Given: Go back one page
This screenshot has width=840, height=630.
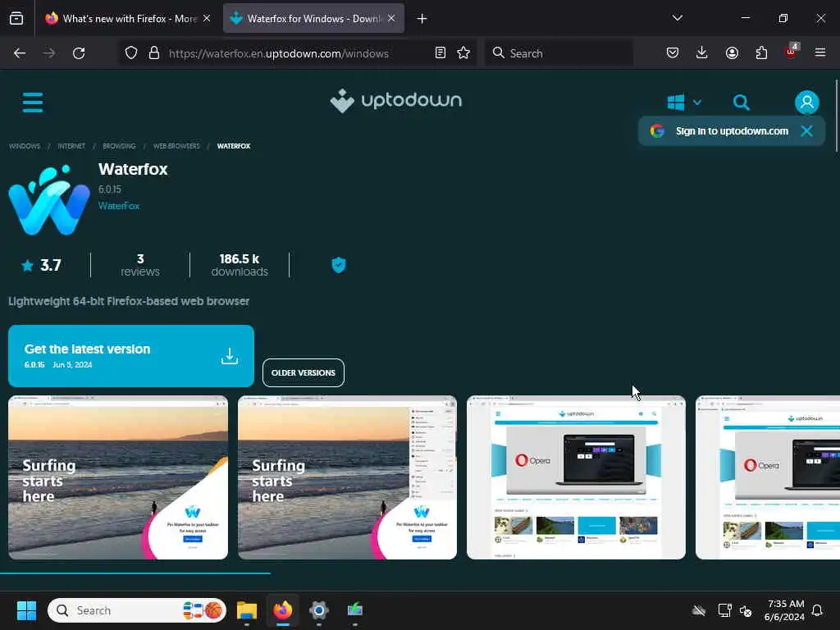Looking at the screenshot, I should click(x=20, y=53).
